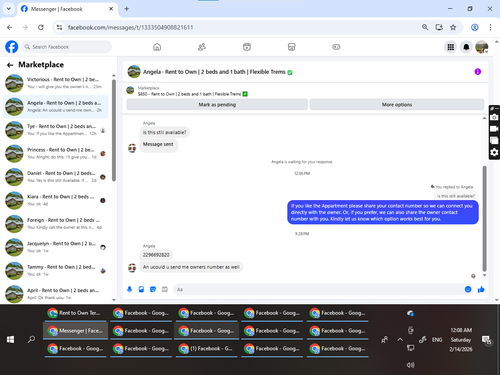Open April Rent to Own conversation

pyautogui.click(x=55, y=293)
